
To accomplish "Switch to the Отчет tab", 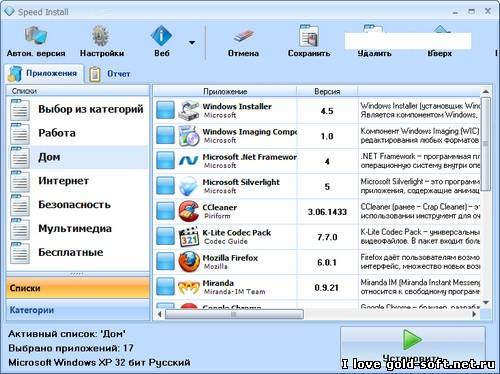I will click(x=110, y=74).
